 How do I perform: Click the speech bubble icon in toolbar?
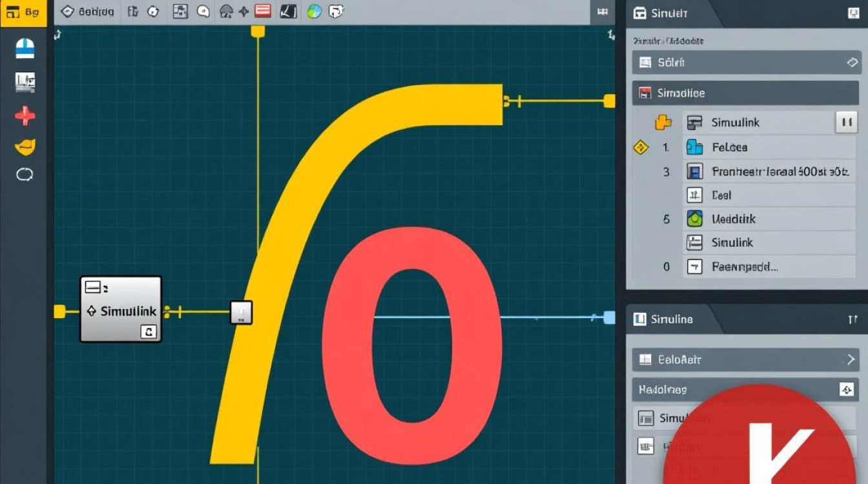pos(203,11)
